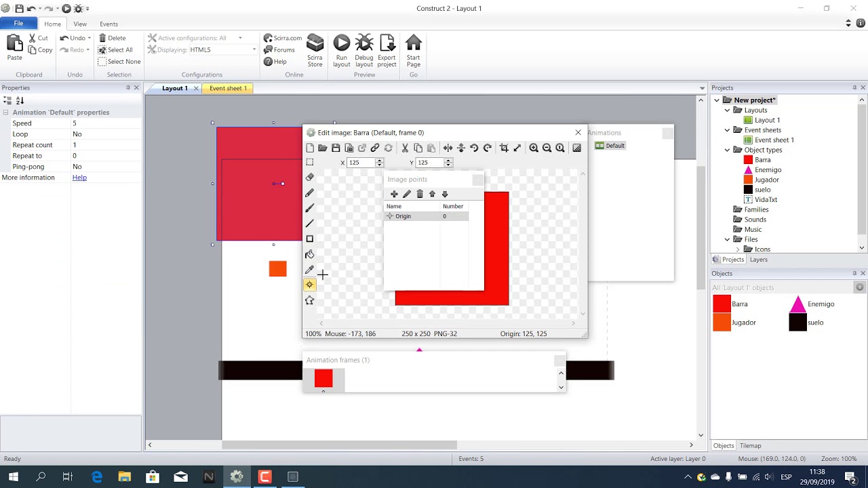Open the Undo dropdown arrow
Image resolution: width=868 pixels, height=488 pixels.
click(x=90, y=39)
